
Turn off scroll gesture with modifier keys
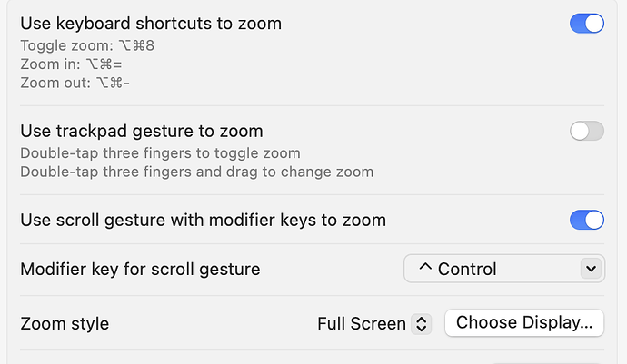tap(586, 220)
